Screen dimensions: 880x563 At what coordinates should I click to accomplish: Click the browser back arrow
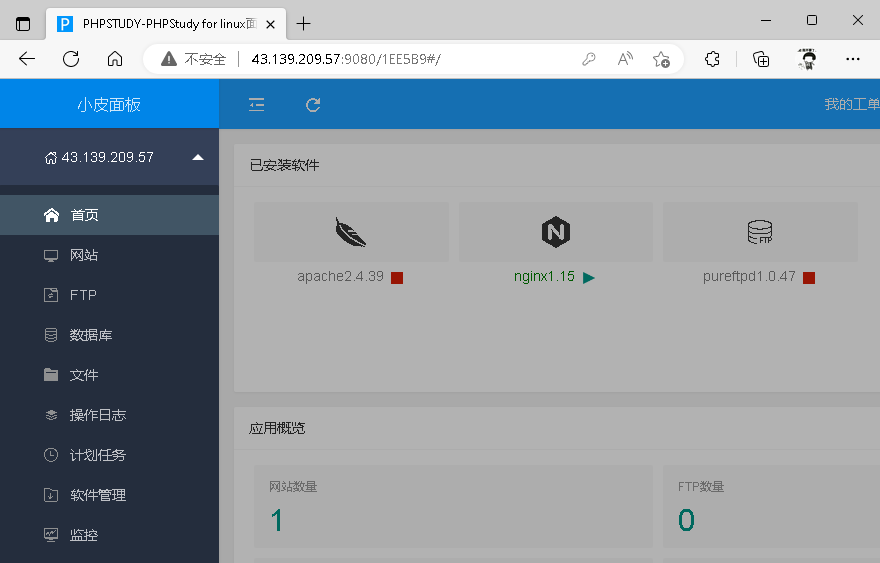[26, 59]
